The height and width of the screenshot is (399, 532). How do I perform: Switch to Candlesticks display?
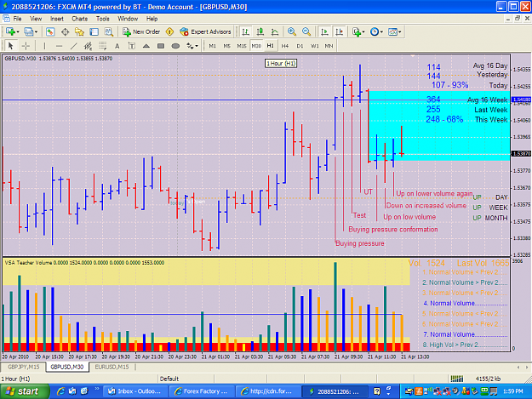[x=260, y=31]
